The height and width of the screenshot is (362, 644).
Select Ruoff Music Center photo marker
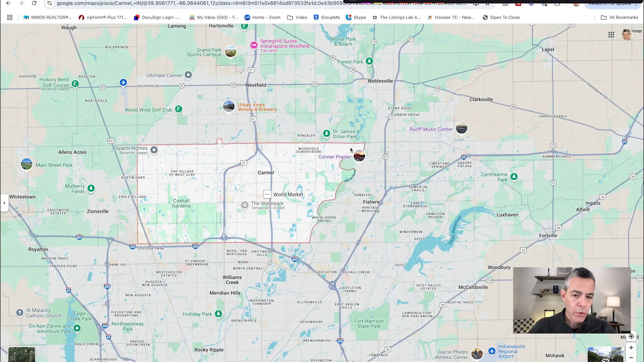pyautogui.click(x=462, y=128)
